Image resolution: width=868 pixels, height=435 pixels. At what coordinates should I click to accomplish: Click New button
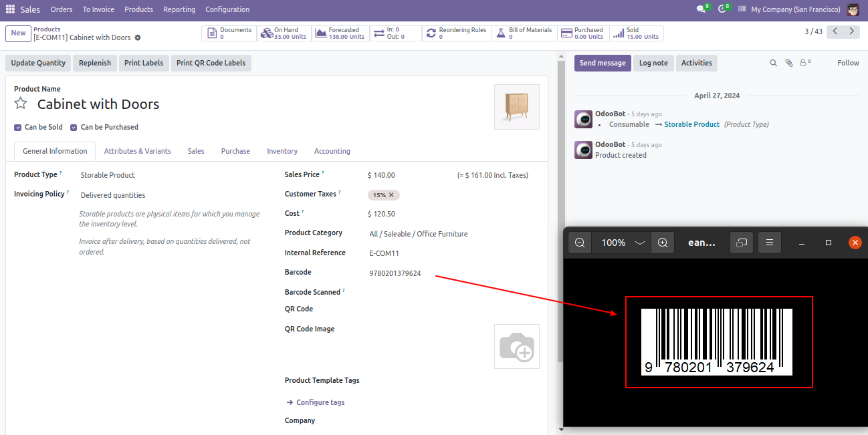[x=18, y=33]
